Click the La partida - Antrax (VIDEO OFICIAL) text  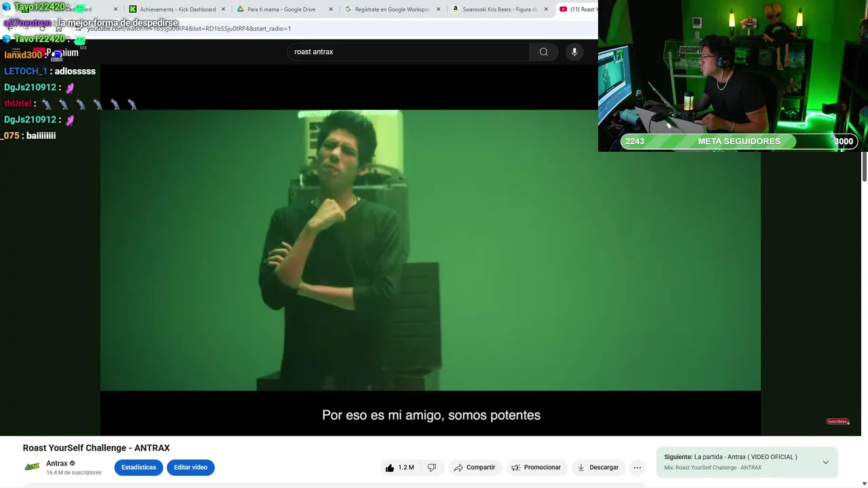click(746, 457)
